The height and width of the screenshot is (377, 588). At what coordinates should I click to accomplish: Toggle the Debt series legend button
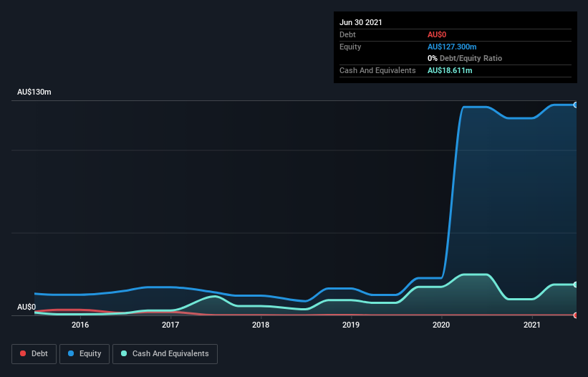click(34, 354)
